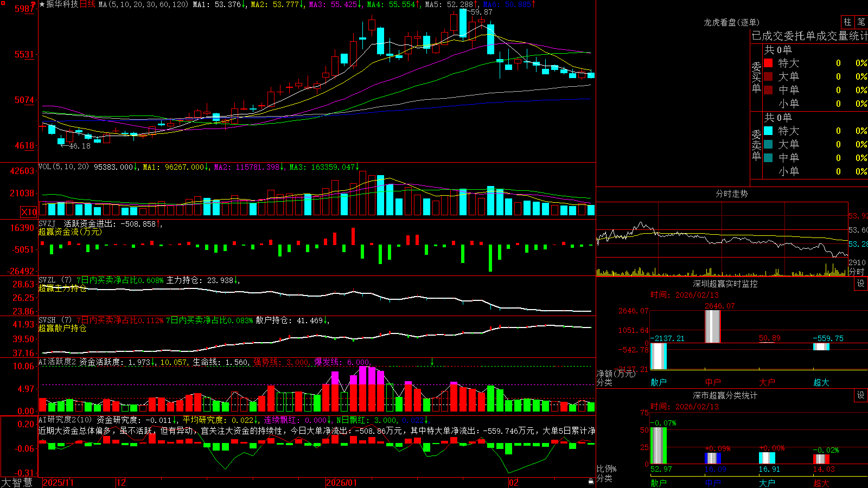The image size is (868, 488).
Task: Click the 散户 ratio bar showing 52.97
Action: pyautogui.click(x=659, y=445)
